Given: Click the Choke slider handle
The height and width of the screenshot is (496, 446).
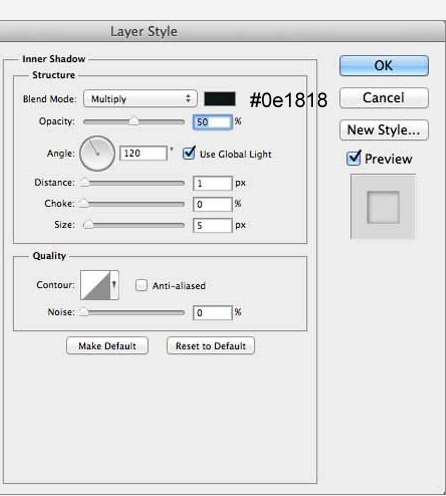Looking at the screenshot, I should pyautogui.click(x=84, y=203).
